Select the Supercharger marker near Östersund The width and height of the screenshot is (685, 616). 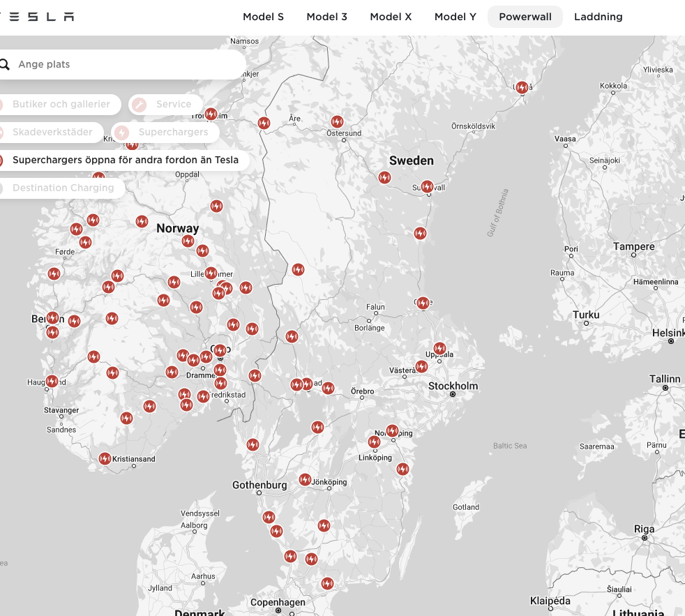tap(337, 122)
